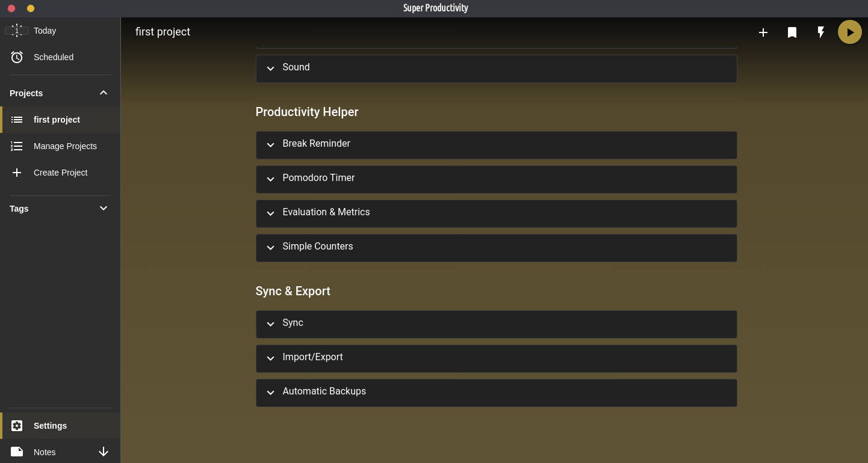Expand the Tags section chevron
The width and height of the screenshot is (868, 463).
104,208
